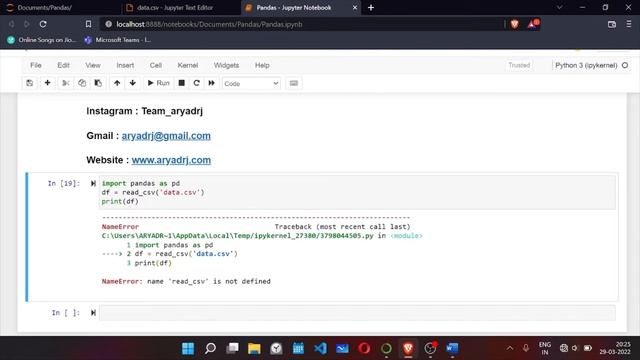Viewport: 640px width, 360px height.
Task: Restart kernel and rerun all icon
Action: 211,83
